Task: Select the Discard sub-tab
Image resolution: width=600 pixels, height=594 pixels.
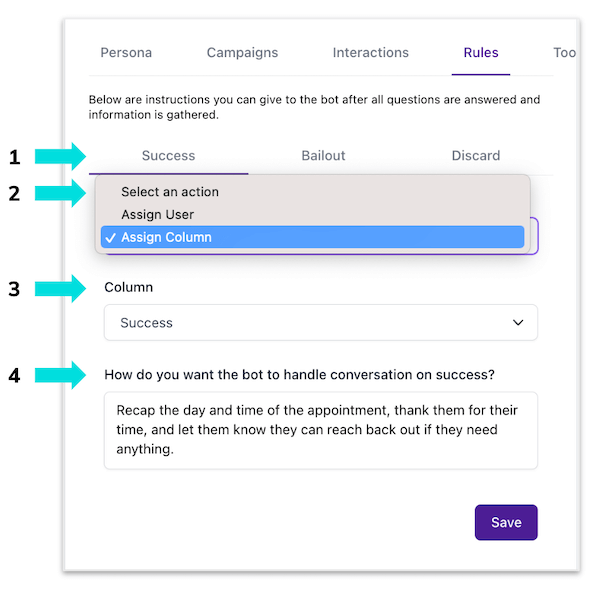Action: [x=475, y=156]
